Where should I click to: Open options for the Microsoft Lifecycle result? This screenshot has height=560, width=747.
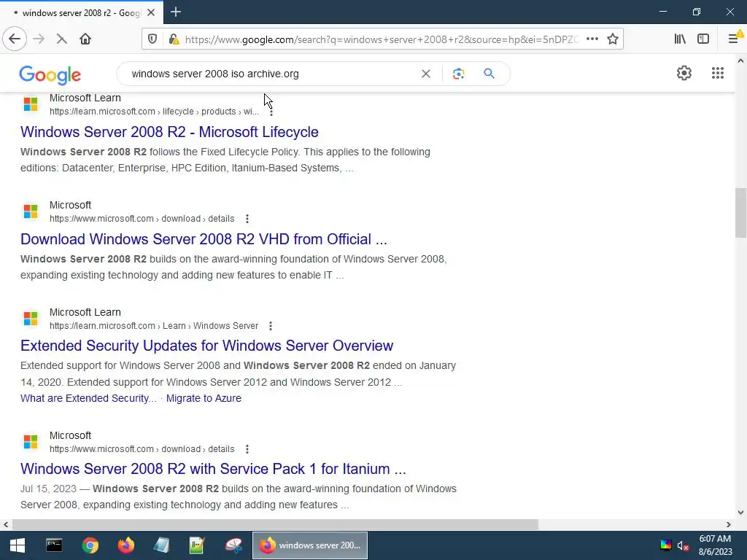[x=271, y=112]
